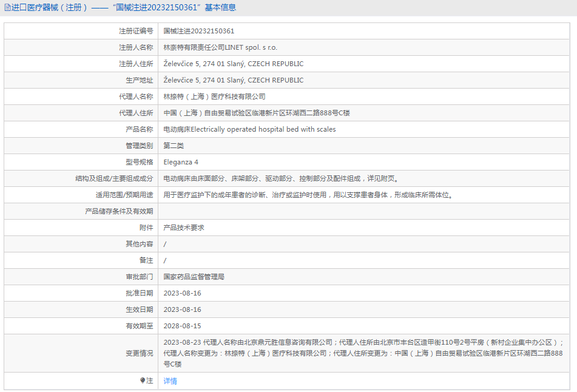Click approval department 国家药品监督管理局
Viewport: 577px width, 392px height.
194,277
